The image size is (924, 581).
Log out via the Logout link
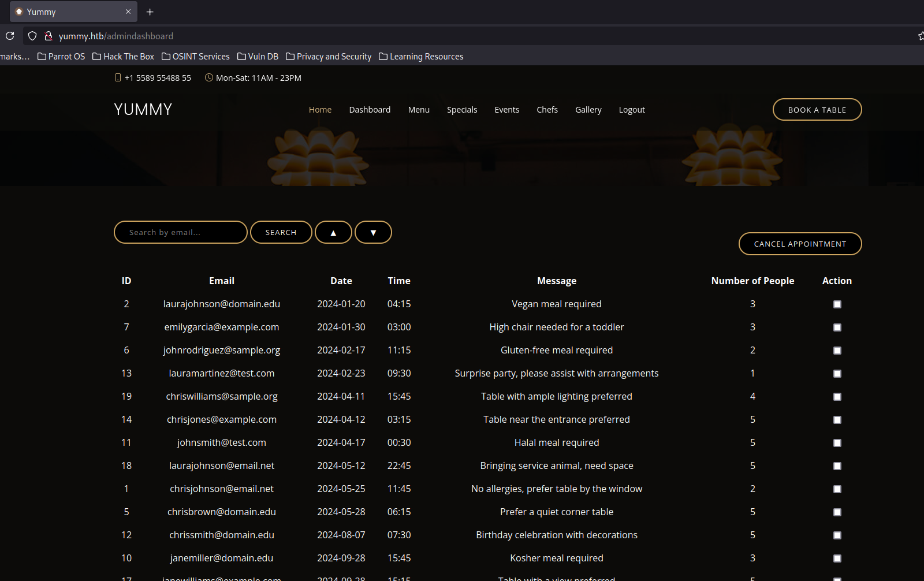pyautogui.click(x=632, y=110)
